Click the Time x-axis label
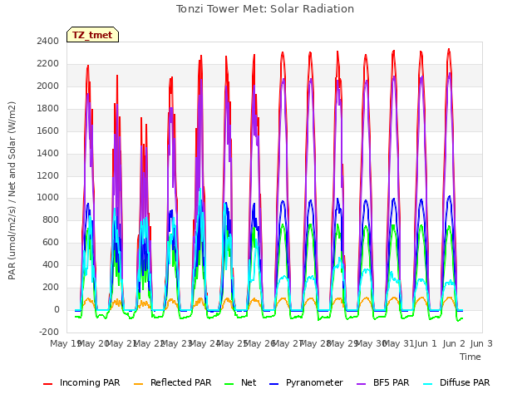Image resolution: width=532 pixels, height=399 pixels. tap(470, 357)
